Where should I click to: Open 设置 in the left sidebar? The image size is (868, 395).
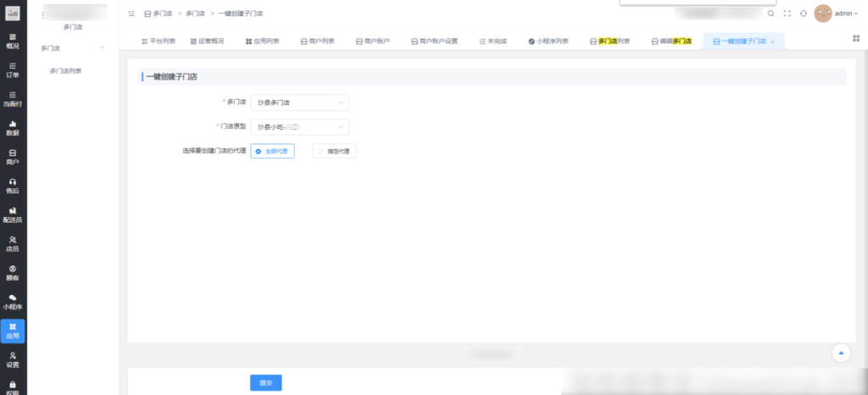click(12, 360)
